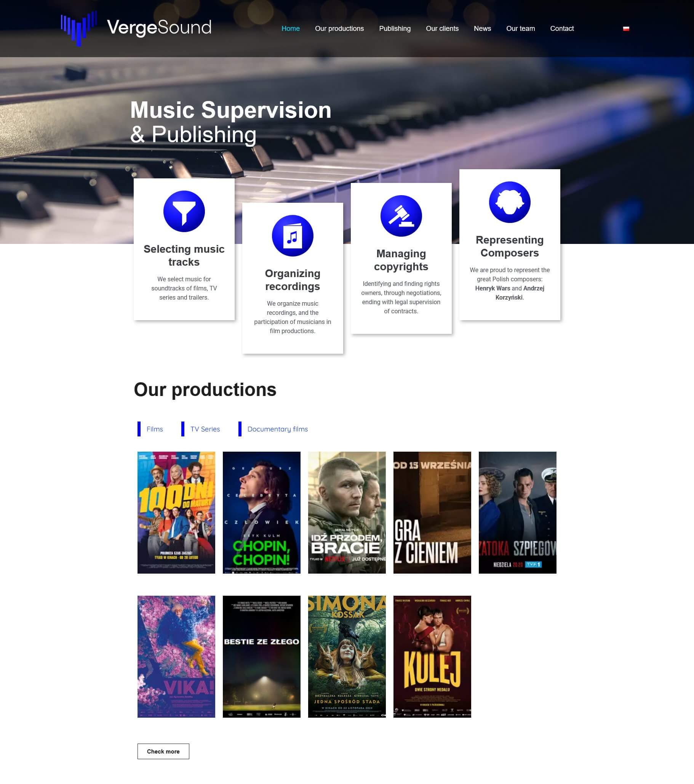
Task: Open the Chopin, Chopin! poster
Action: click(x=262, y=512)
